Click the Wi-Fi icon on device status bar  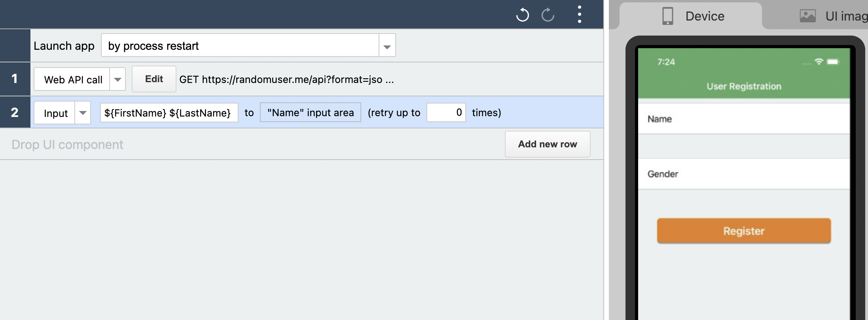pyautogui.click(x=819, y=62)
